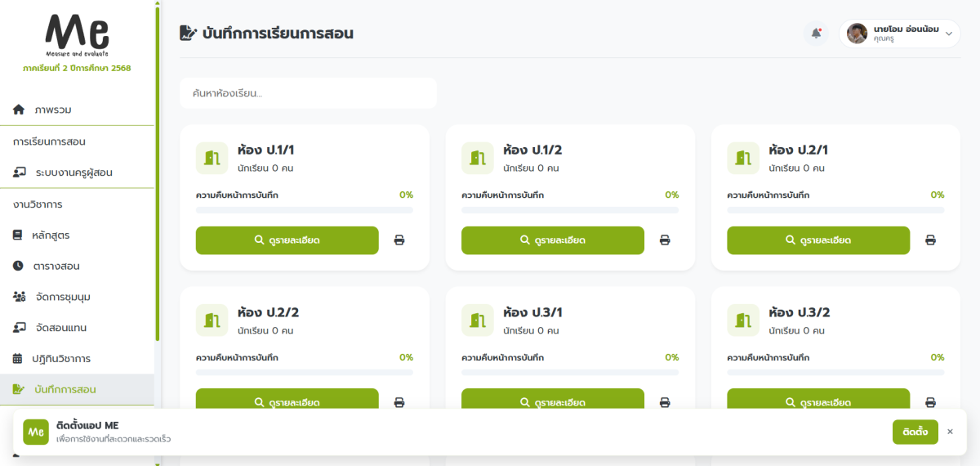This screenshot has width=980, height=466.
Task: Click the ค้นหาห้องเรียน search field
Action: point(308,93)
